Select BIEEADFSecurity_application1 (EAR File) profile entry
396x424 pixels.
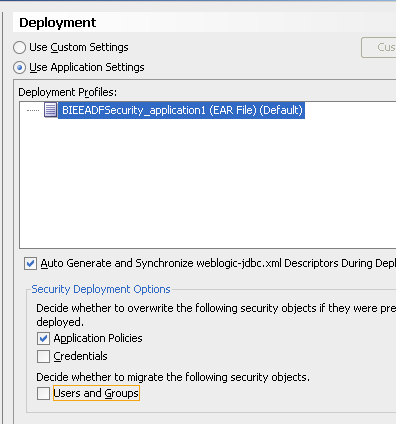(x=182, y=110)
